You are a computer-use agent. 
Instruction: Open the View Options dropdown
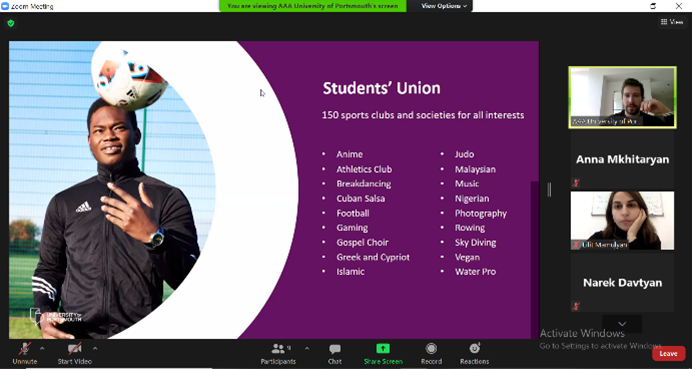pos(444,6)
